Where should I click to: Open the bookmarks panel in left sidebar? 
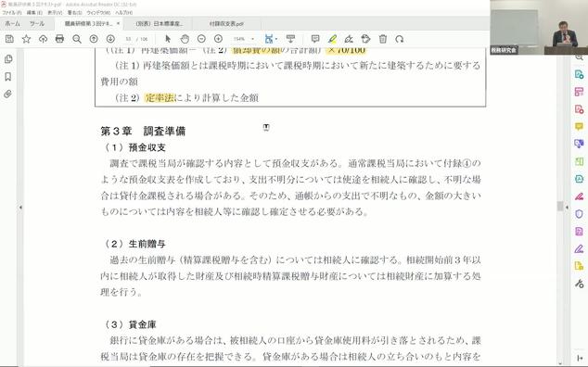(x=7, y=77)
